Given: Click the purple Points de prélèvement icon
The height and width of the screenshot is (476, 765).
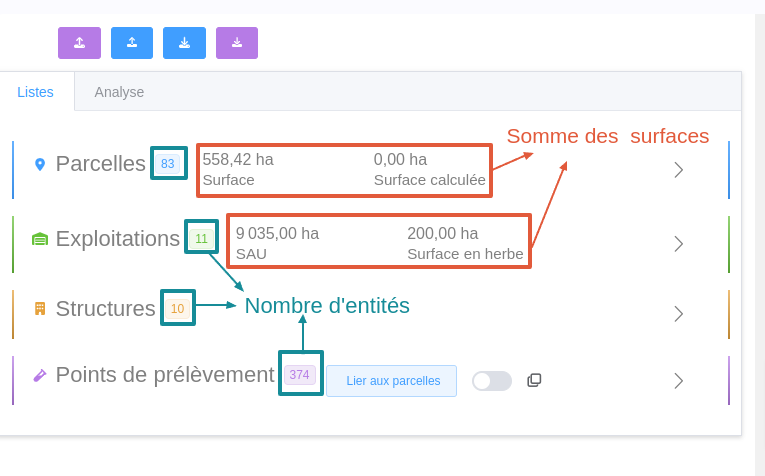Looking at the screenshot, I should 40,375.
